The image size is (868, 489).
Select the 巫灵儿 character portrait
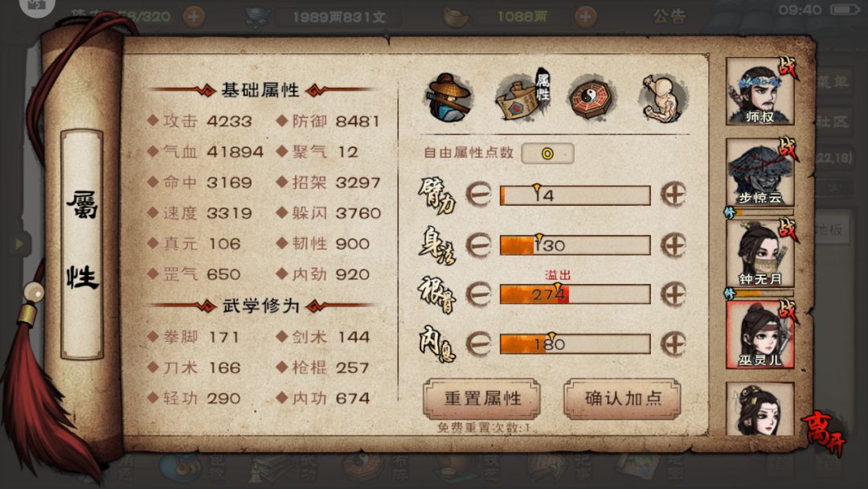pyautogui.click(x=760, y=335)
